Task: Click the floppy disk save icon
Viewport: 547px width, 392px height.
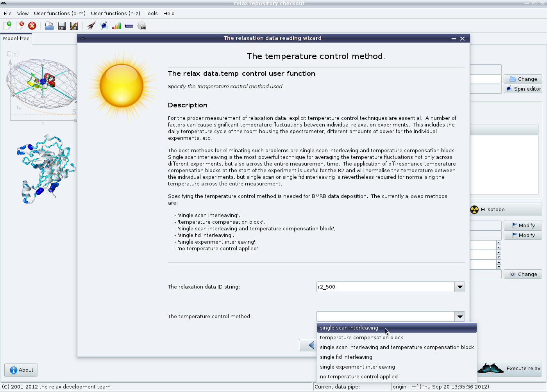Action: tap(61, 26)
